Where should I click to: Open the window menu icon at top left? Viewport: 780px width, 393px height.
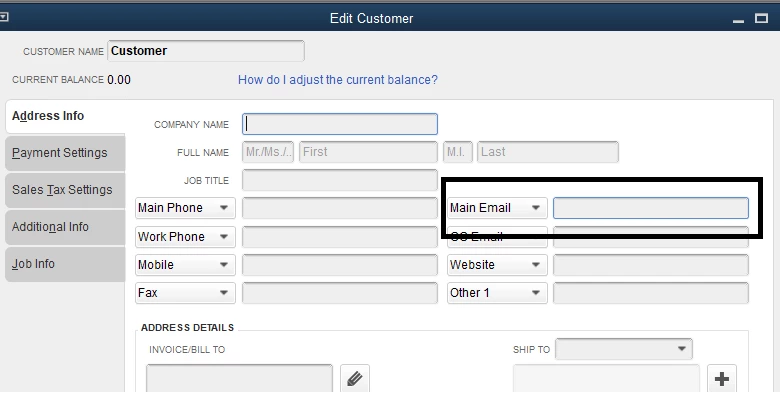coord(4,17)
